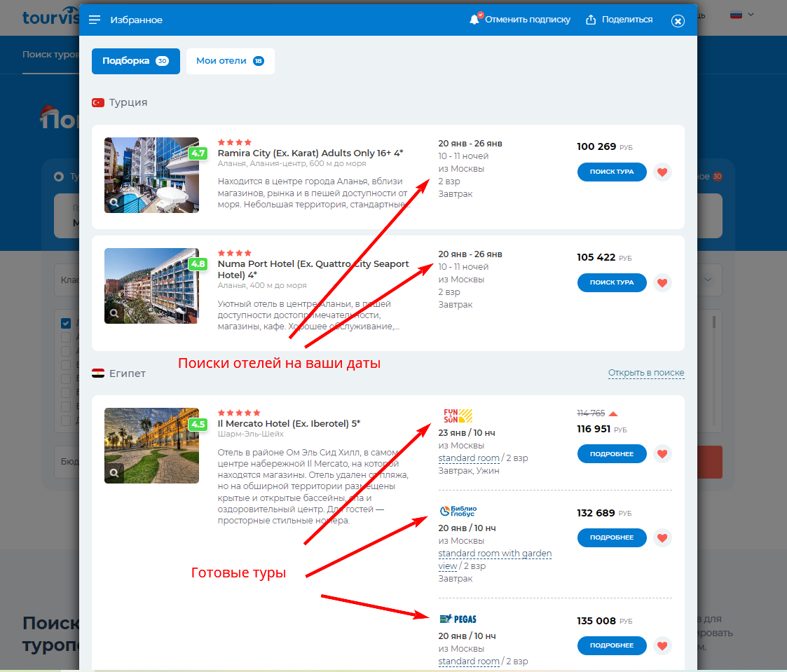Open Il Mercato Hotel (Ex. Iberotel) title

[x=289, y=423]
